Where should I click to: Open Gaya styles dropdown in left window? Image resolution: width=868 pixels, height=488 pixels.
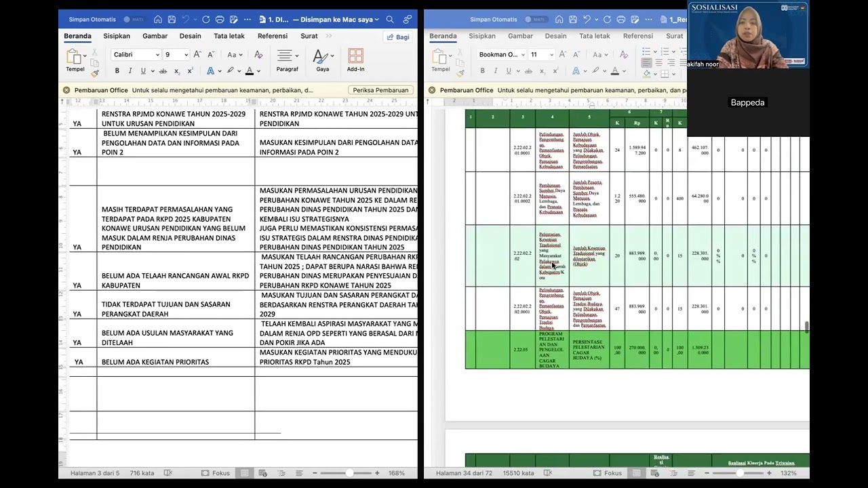(x=323, y=60)
